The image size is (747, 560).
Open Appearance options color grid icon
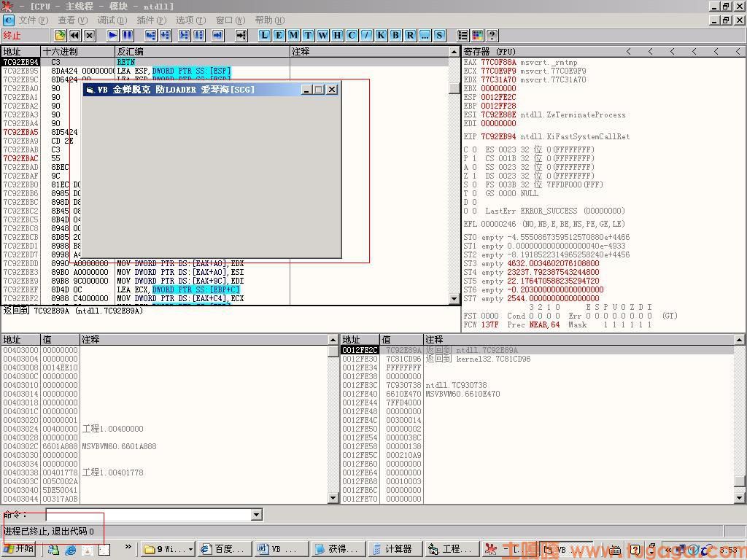click(477, 35)
